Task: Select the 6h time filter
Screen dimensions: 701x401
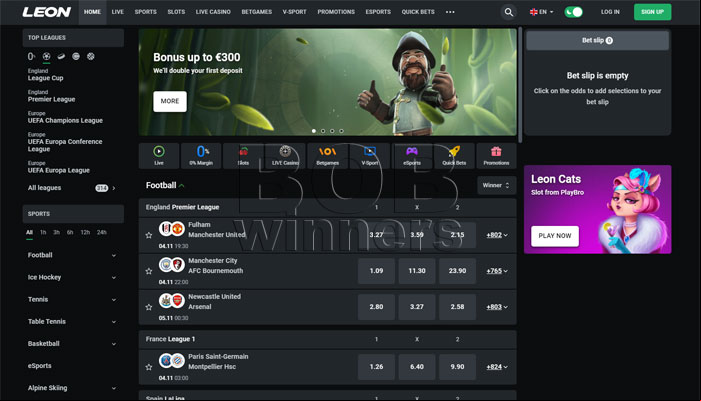Action: [70, 232]
